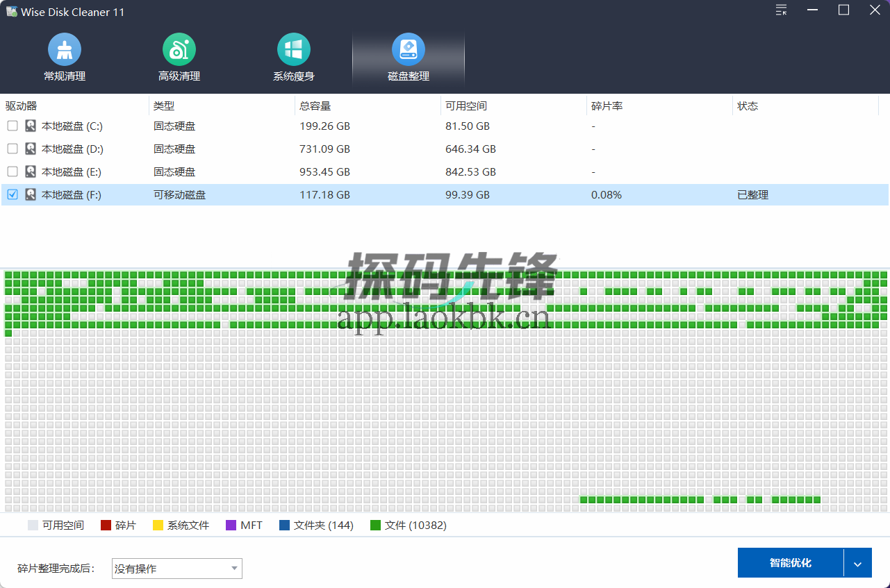Click the Wise Disk Cleaner logo icon
Screen dimensions: 890x588
(x=11, y=11)
